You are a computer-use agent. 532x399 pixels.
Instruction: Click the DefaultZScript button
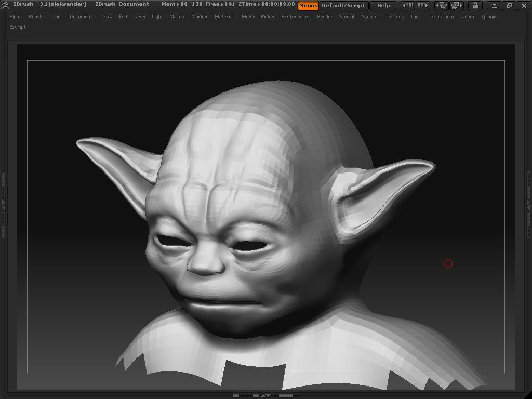click(x=343, y=5)
